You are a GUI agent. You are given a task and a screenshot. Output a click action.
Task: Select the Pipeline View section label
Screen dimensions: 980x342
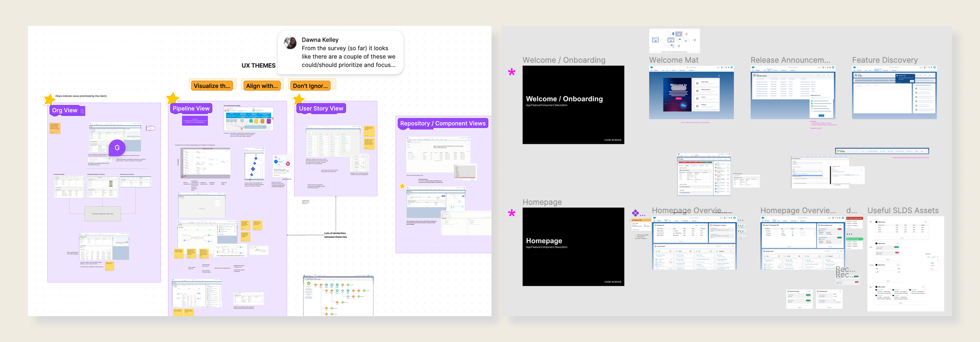tap(191, 109)
